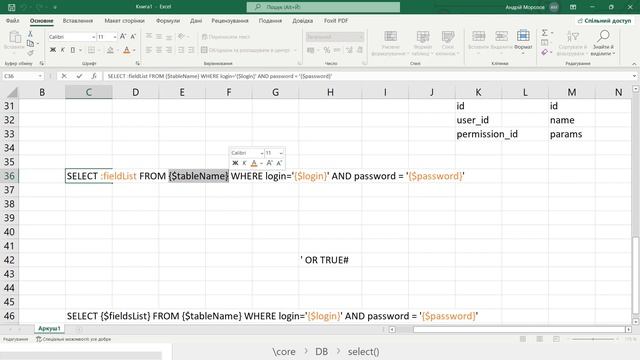This screenshot has width=640, height=360.
Task: Click the AutoSum sigma icon
Action: pos(544,33)
